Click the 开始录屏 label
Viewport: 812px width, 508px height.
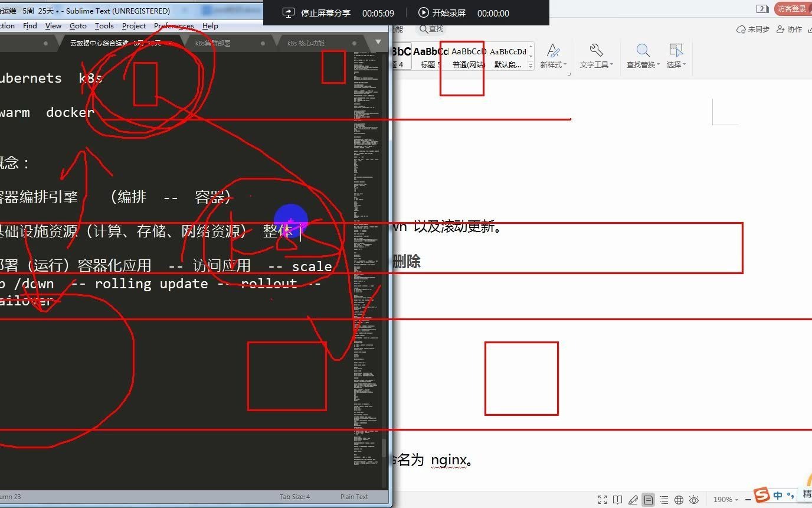tap(449, 13)
